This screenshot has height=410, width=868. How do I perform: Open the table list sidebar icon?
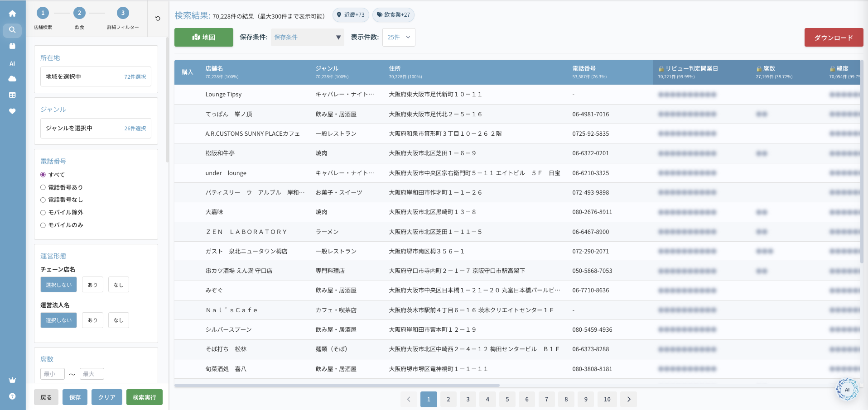(x=12, y=95)
